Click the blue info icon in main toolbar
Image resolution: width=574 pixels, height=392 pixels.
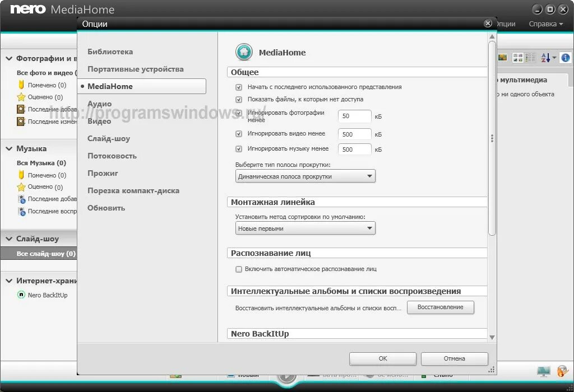pyautogui.click(x=566, y=58)
